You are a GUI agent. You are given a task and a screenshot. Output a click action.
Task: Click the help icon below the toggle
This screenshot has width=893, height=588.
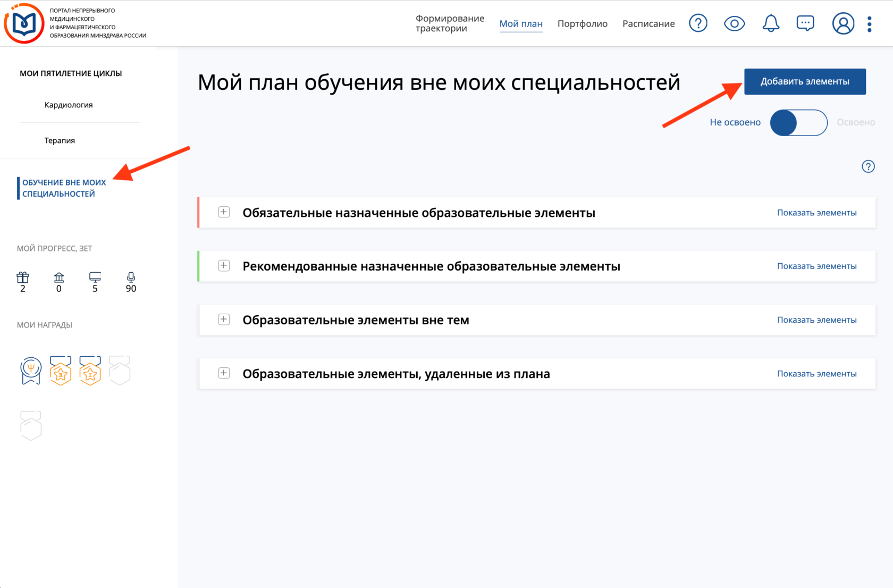[x=868, y=166]
